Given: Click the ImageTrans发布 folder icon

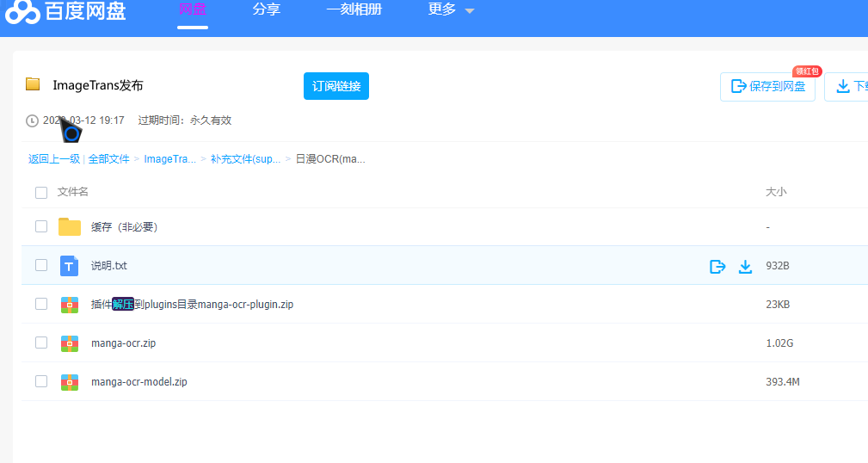Looking at the screenshot, I should pos(33,84).
